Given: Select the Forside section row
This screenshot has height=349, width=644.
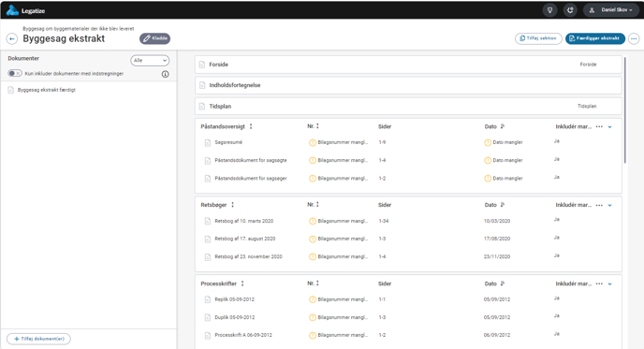Looking at the screenshot, I should 408,65.
